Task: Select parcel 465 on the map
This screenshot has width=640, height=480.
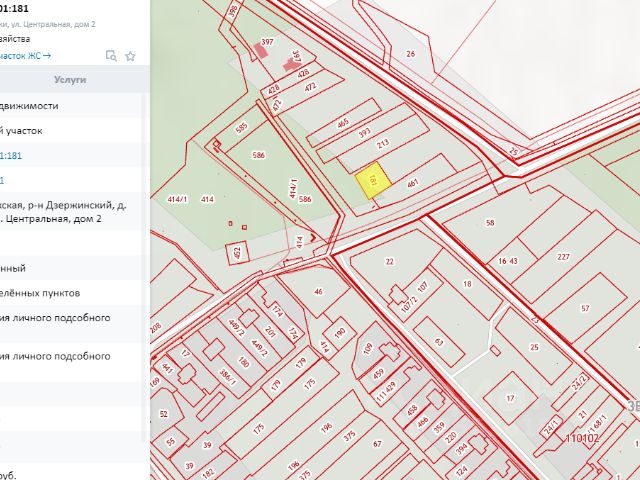Action: (343, 123)
